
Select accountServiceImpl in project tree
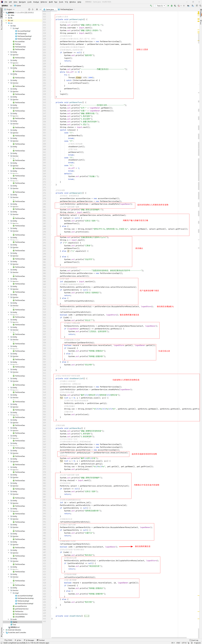[24, 595]
